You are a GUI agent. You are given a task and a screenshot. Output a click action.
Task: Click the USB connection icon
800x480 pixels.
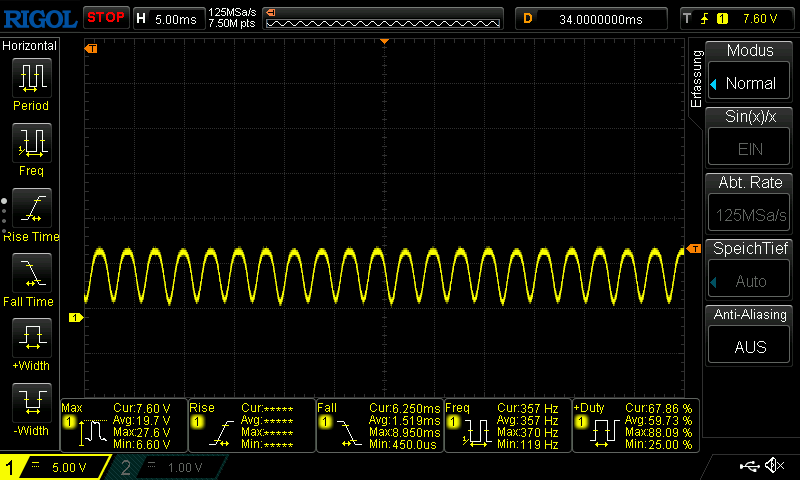point(748,466)
